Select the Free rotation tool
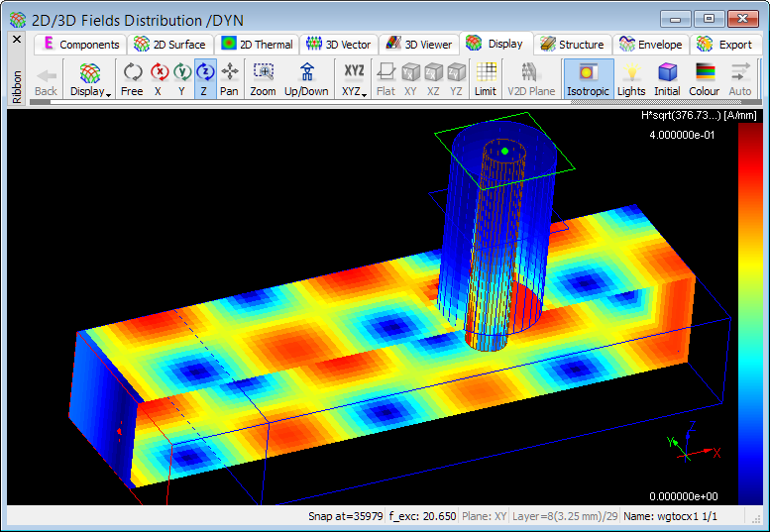770x532 pixels. click(132, 78)
